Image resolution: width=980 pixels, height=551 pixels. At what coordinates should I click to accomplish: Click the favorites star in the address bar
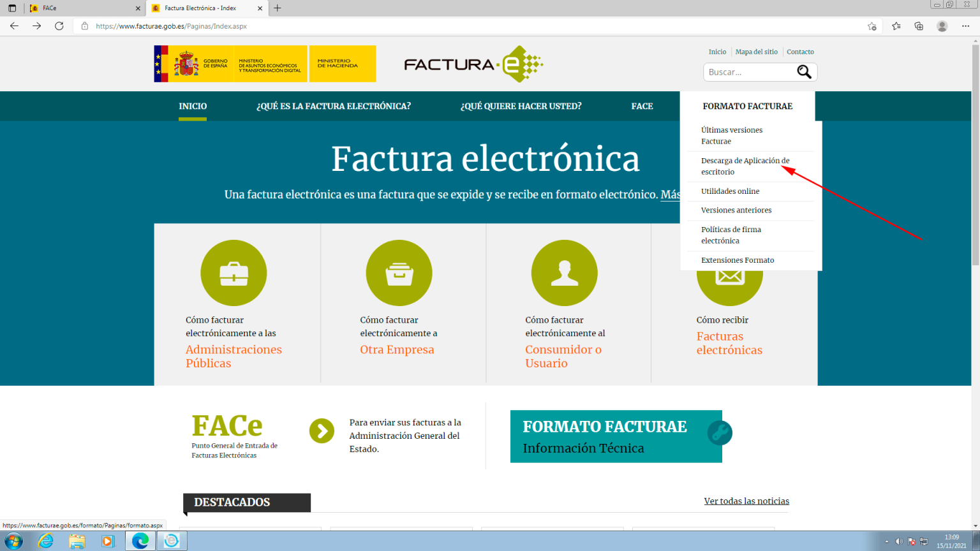tap(872, 26)
